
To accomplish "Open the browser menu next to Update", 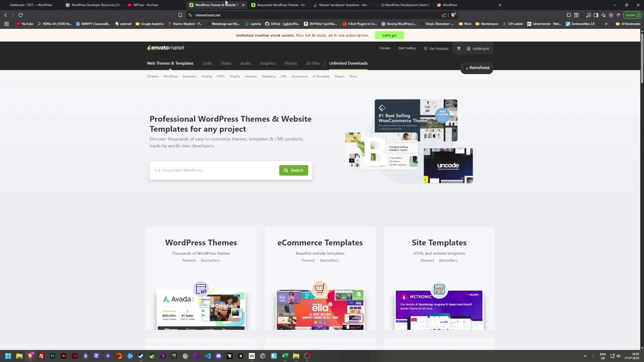I will pos(638,15).
